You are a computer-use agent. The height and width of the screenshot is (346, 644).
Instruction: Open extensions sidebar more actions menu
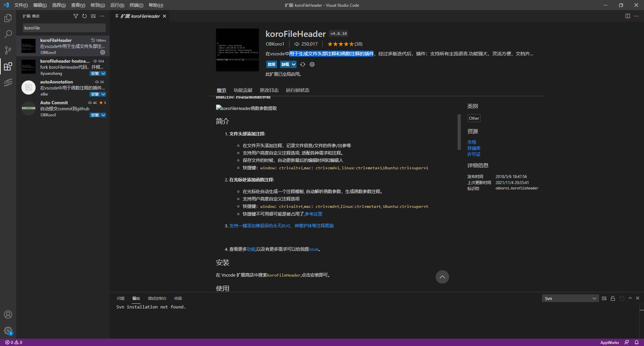(x=102, y=16)
